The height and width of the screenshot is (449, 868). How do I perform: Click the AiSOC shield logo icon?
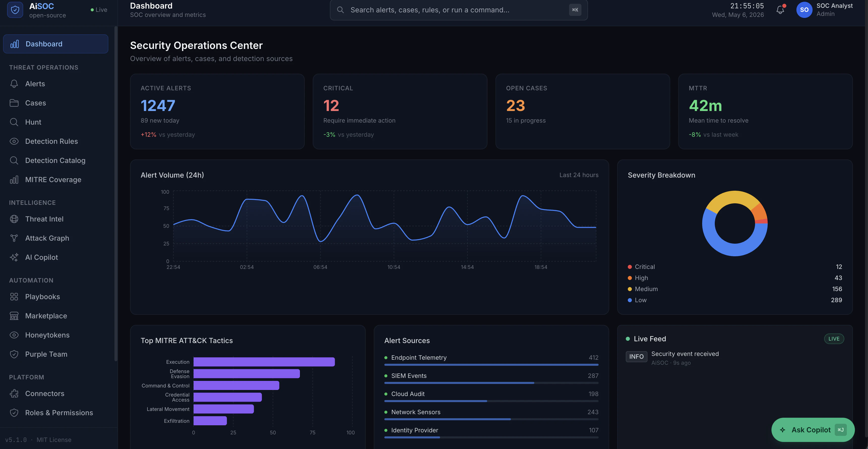[15, 10]
